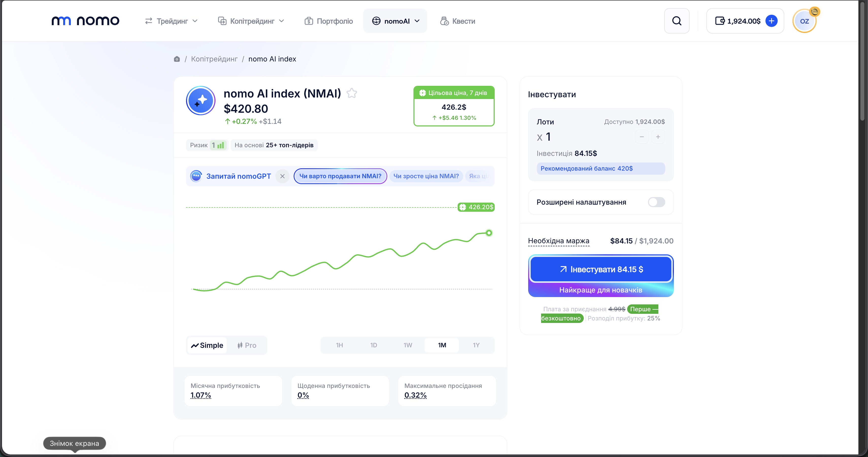Expand the Трейдинг dropdown menu
Viewport: 868px width, 457px height.
click(171, 21)
